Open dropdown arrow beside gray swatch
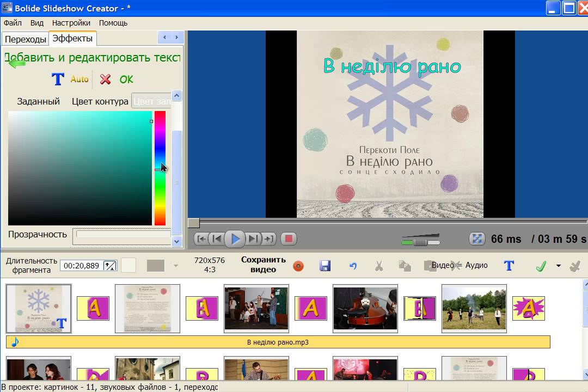Screen dimensions: 588x392 click(x=176, y=266)
